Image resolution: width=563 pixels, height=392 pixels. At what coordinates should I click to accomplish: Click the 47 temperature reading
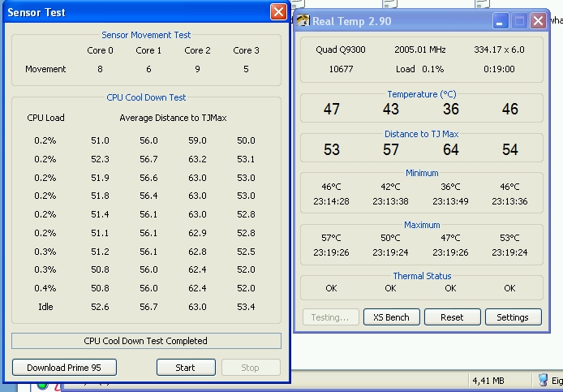click(332, 109)
